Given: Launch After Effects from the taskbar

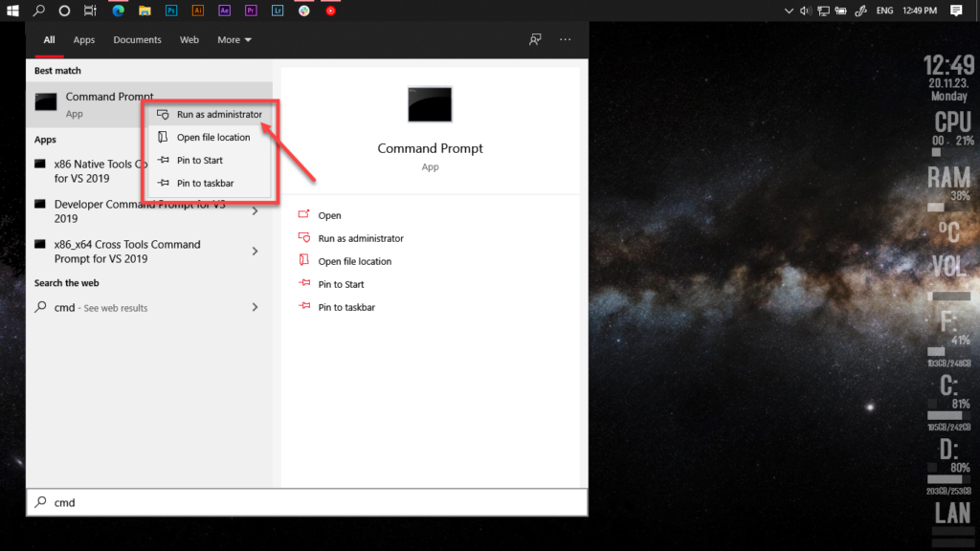Looking at the screenshot, I should pyautogui.click(x=224, y=11).
